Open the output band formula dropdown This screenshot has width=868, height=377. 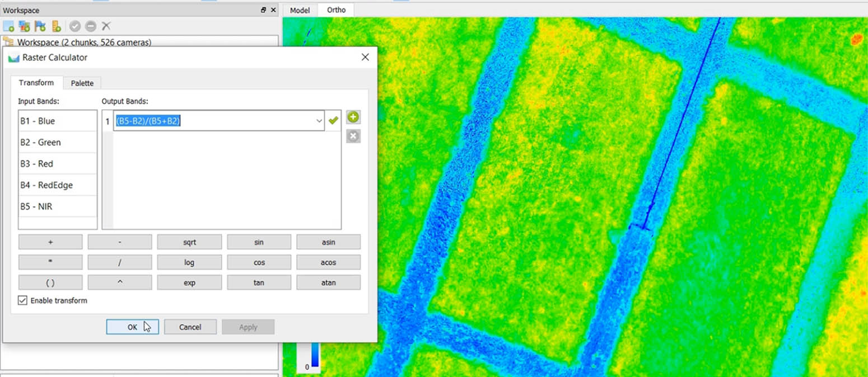click(x=319, y=121)
